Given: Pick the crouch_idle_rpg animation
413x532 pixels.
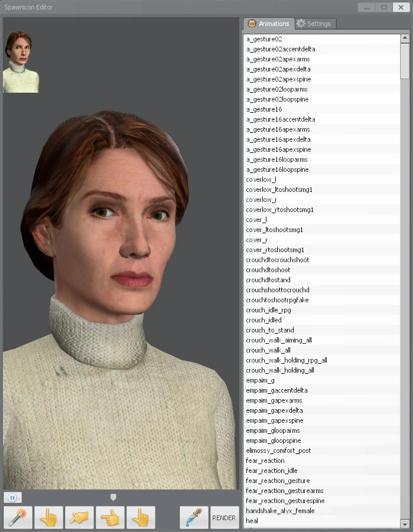Looking at the screenshot, I should (321, 310).
